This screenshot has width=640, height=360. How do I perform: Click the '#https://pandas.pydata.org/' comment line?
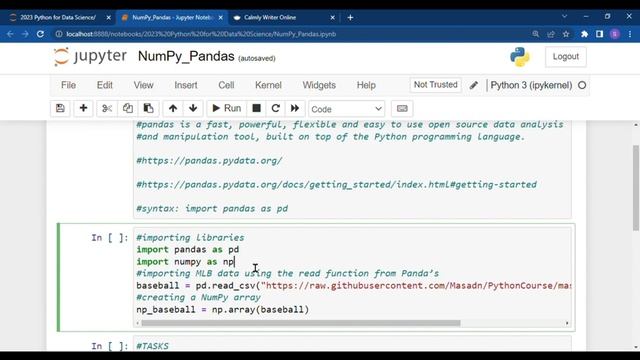pos(209,161)
